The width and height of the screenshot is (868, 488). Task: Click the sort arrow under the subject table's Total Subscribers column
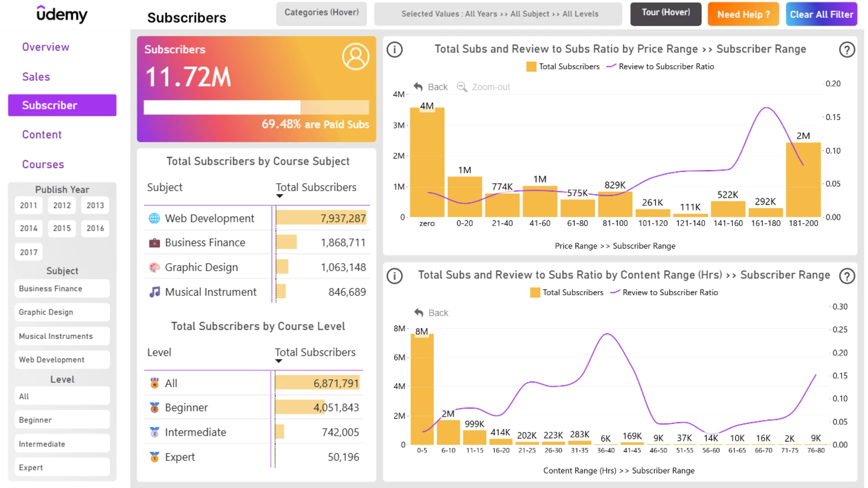tap(279, 196)
